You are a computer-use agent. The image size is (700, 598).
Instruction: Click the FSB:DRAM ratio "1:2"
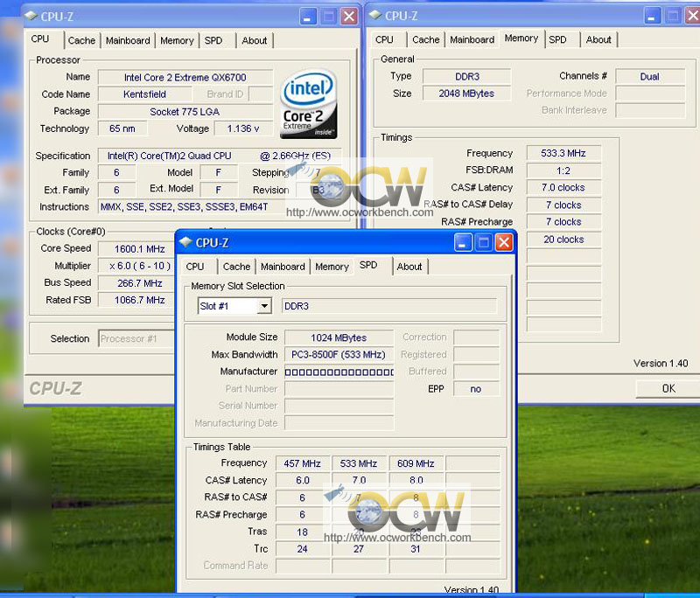[x=563, y=170]
